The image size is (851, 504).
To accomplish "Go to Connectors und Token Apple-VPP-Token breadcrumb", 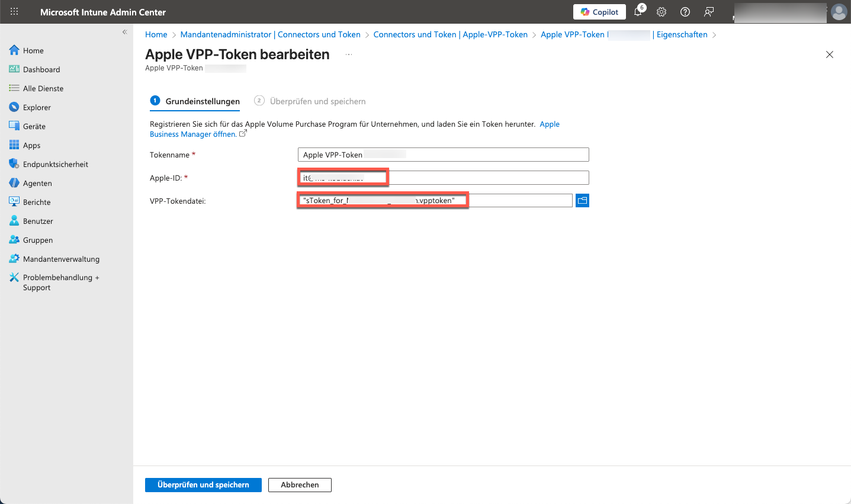I will [450, 34].
